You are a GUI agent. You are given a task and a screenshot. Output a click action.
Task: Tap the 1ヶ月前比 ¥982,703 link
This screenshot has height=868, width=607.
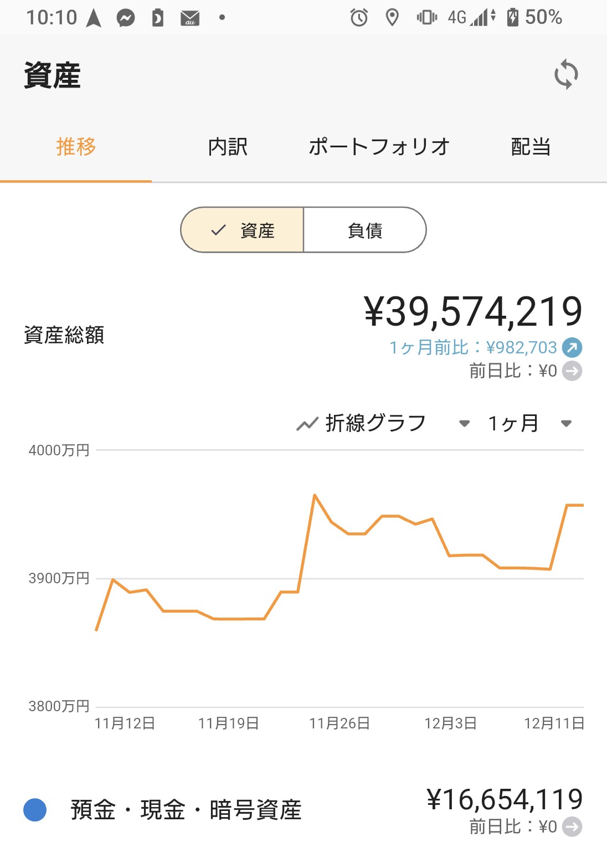(472, 347)
